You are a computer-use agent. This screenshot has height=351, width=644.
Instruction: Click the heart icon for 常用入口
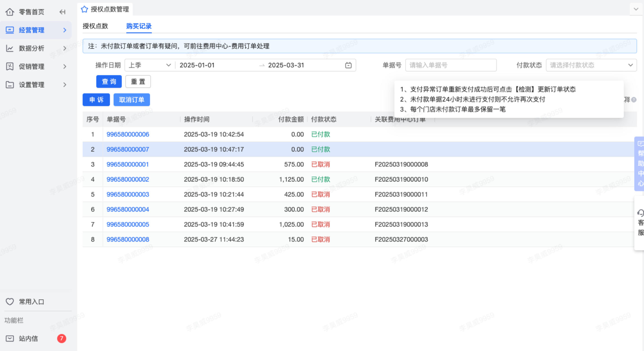(10, 302)
